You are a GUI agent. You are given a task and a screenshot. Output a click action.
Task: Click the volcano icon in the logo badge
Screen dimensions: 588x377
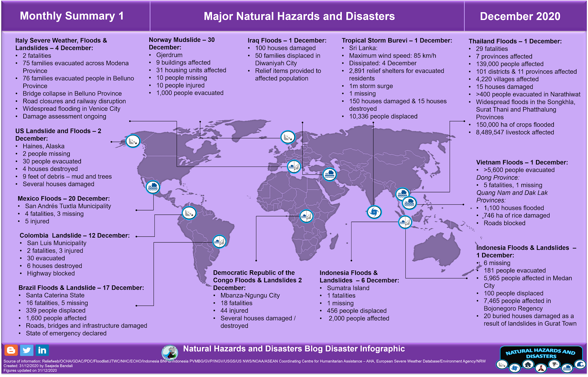541,368
